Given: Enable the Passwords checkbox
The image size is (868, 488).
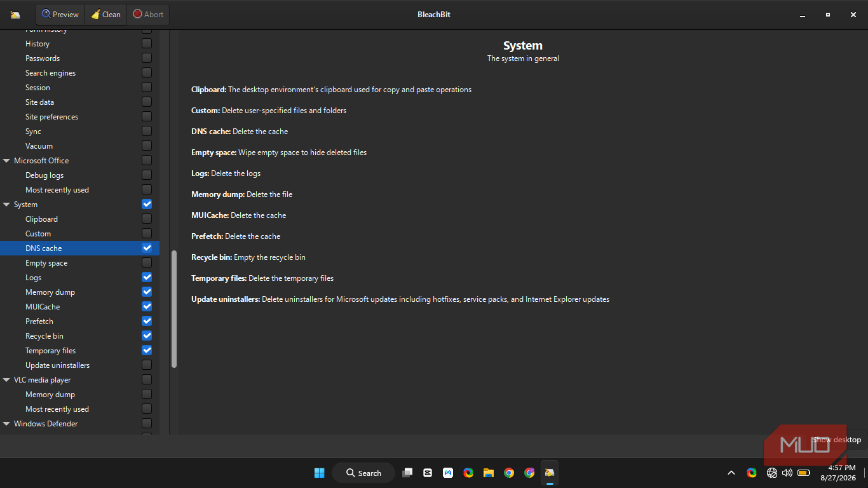Looking at the screenshot, I should 147,58.
